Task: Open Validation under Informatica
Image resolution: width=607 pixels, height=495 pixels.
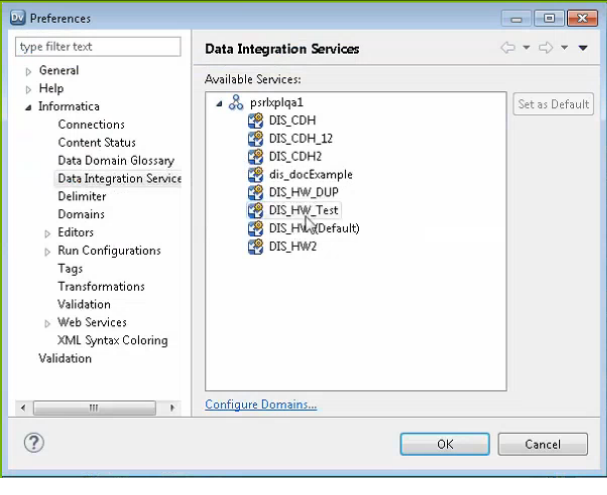Action: point(84,304)
